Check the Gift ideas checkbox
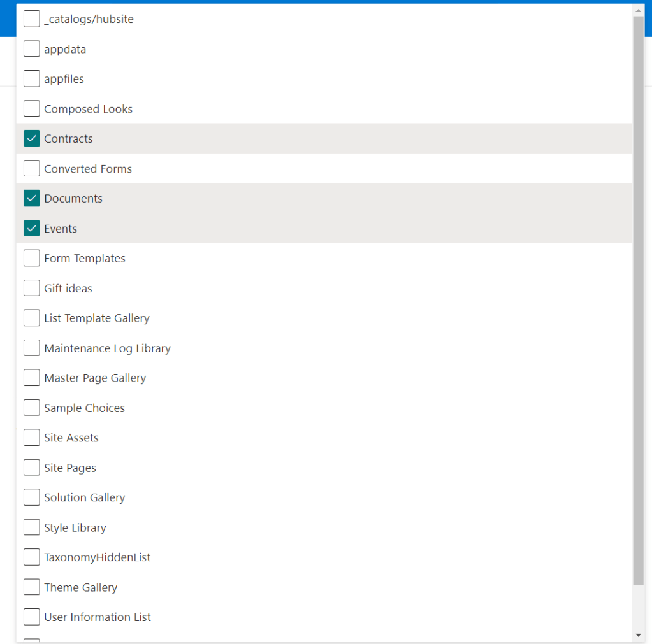The height and width of the screenshot is (644, 652). click(x=32, y=289)
